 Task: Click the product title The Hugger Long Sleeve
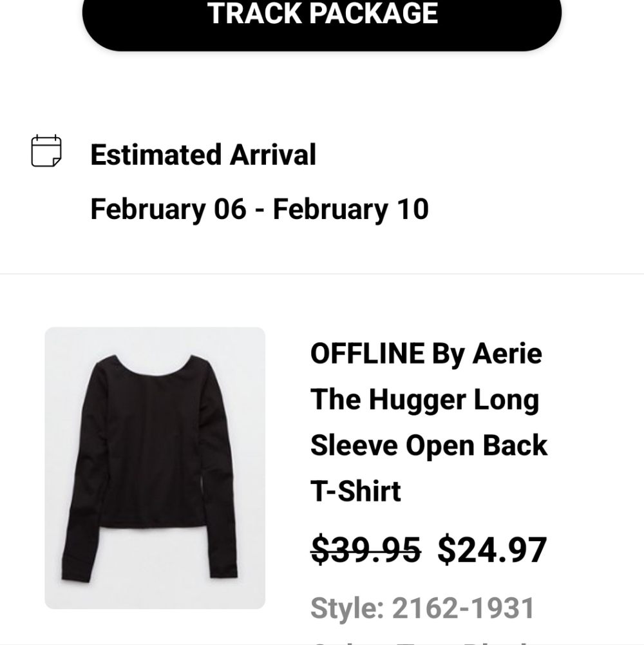coord(425,399)
